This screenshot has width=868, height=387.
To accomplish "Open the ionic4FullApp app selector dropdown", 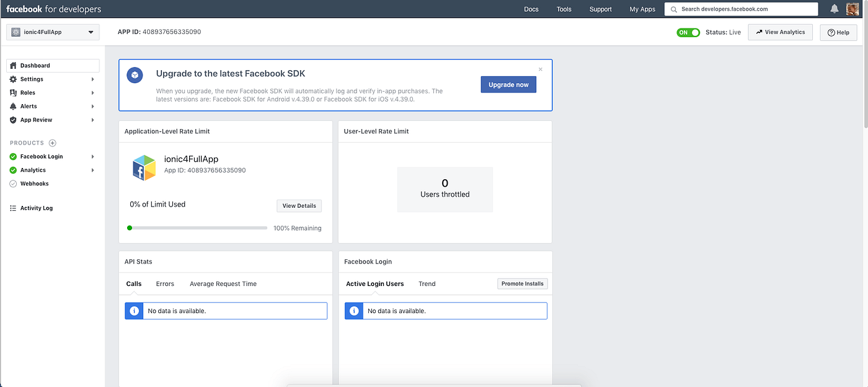I will tap(53, 32).
